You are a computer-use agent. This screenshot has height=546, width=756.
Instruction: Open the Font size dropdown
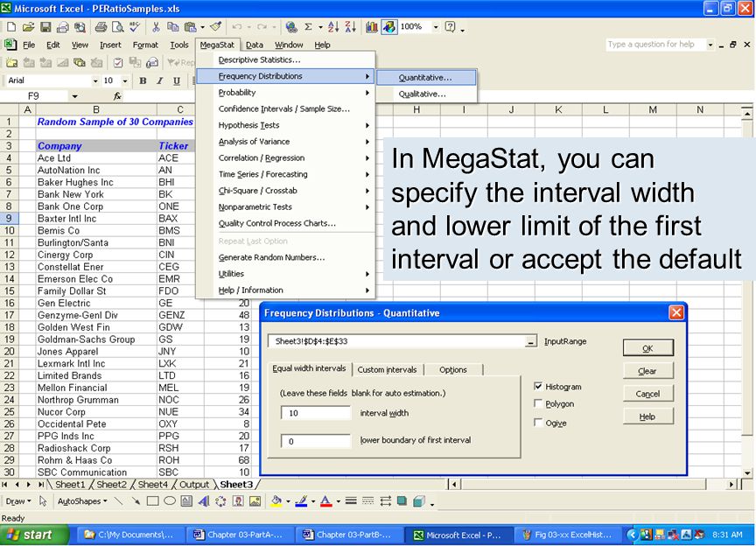pos(125,80)
